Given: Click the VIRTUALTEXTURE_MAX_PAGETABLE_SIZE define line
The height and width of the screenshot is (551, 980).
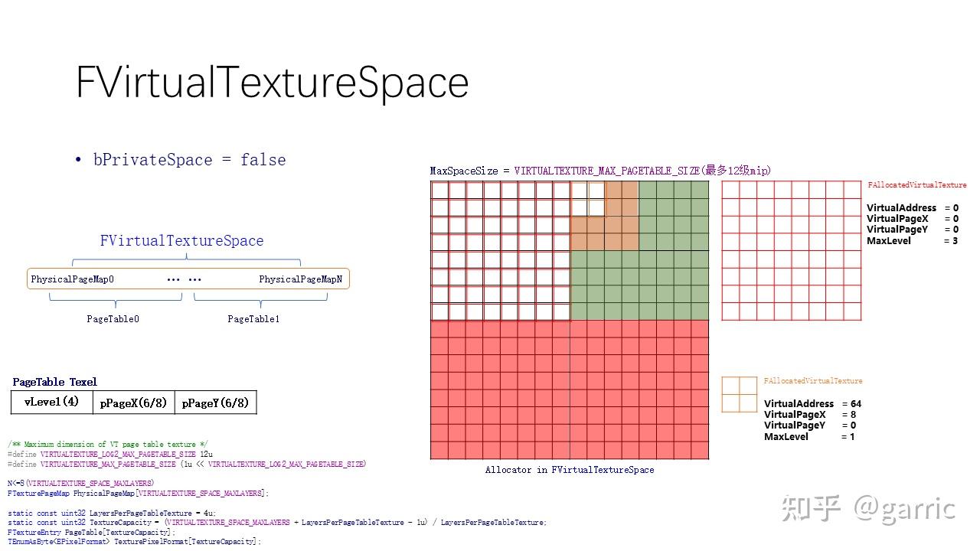Looking at the screenshot, I should 187,463.
